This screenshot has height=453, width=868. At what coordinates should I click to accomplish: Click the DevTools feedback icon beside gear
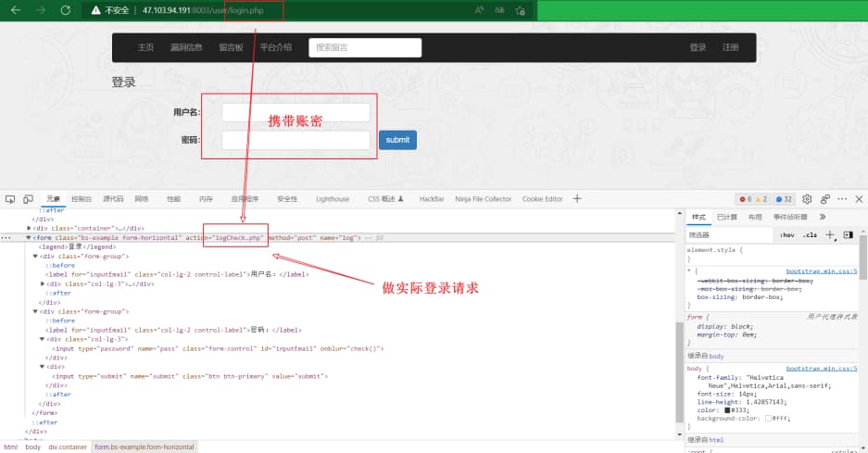(x=824, y=199)
